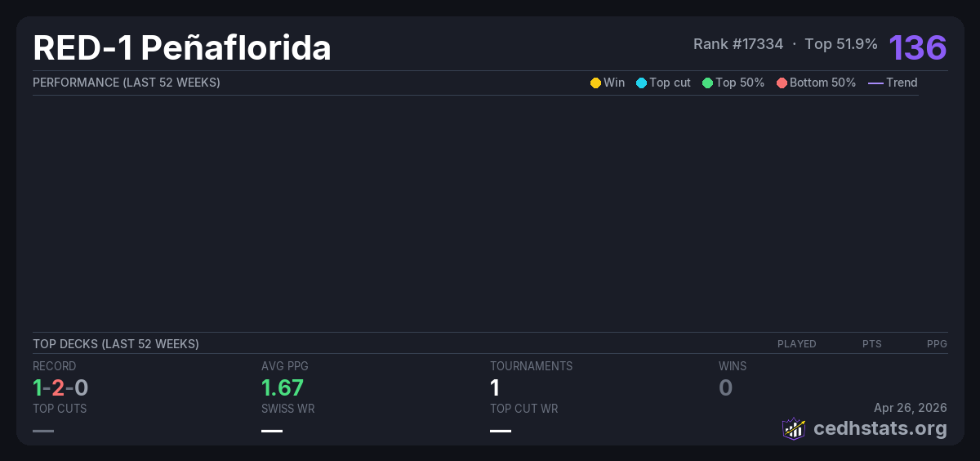Click the cyan Top cut legend dot
Viewport: 980px width, 461px height.
[641, 83]
